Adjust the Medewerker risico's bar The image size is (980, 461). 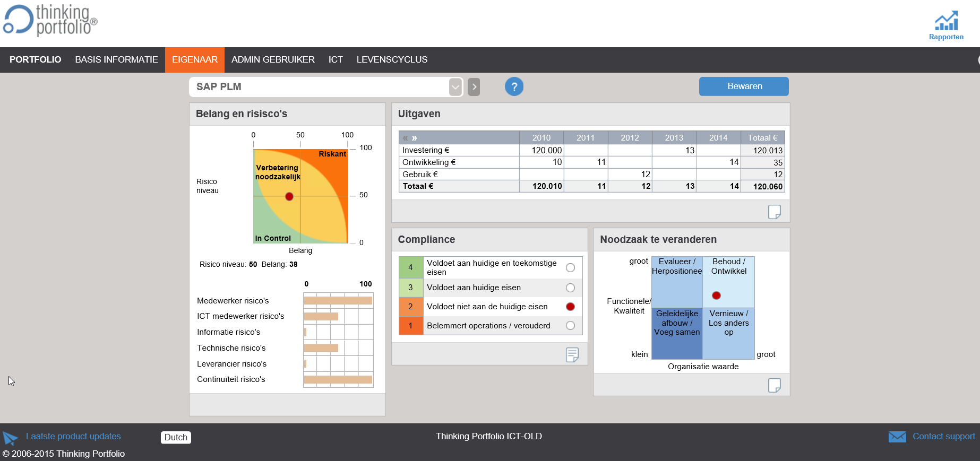(338, 301)
